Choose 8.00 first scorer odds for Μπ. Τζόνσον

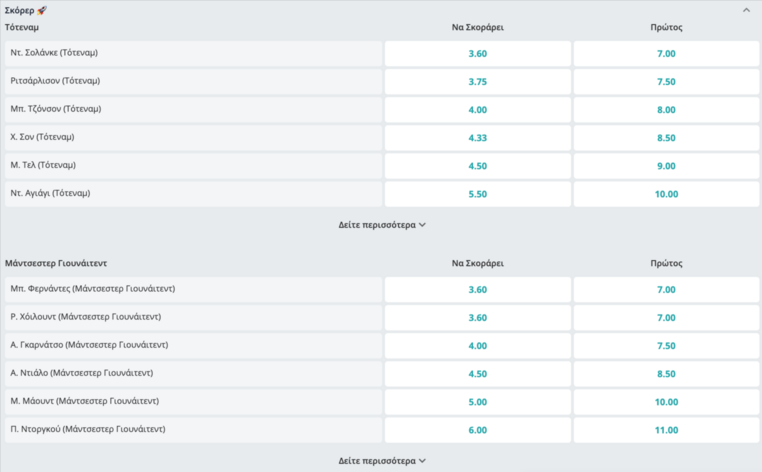[x=666, y=110]
